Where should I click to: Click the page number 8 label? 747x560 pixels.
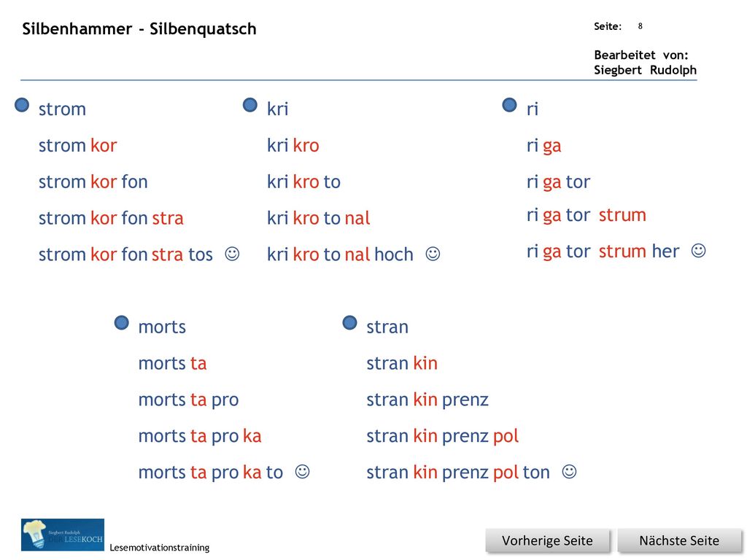coord(640,26)
